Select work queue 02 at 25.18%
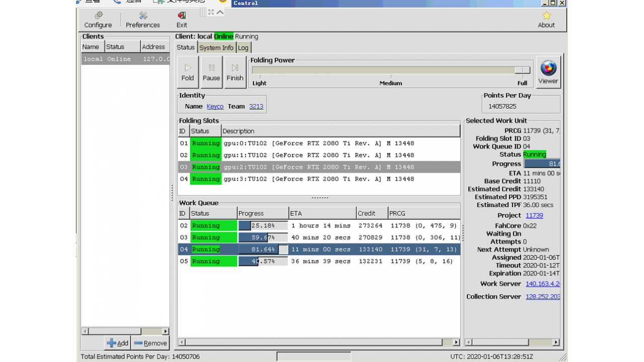This screenshot has height=362, width=644. (x=319, y=225)
